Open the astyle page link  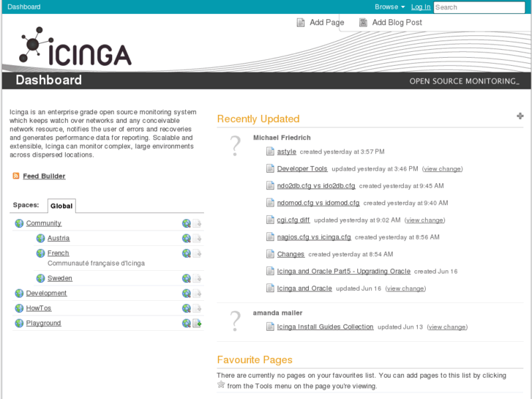click(287, 152)
